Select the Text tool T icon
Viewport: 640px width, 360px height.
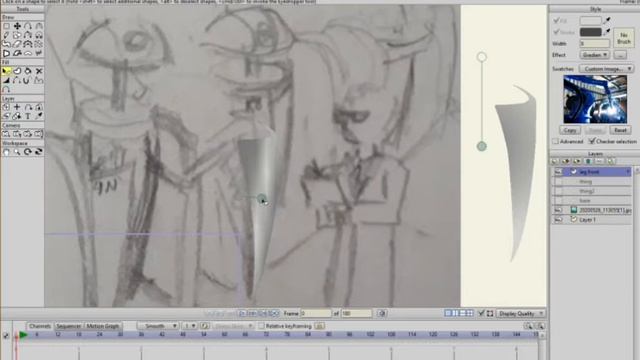coord(28,116)
